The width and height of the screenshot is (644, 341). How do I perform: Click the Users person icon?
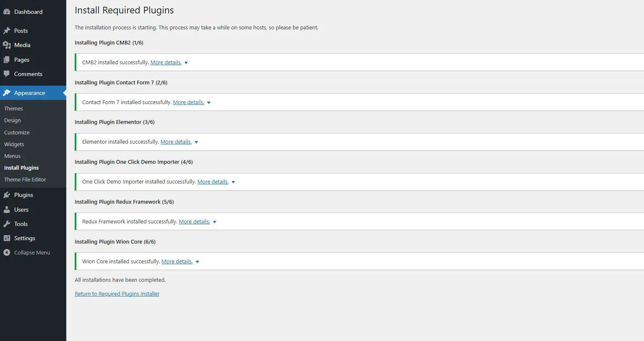click(7, 210)
